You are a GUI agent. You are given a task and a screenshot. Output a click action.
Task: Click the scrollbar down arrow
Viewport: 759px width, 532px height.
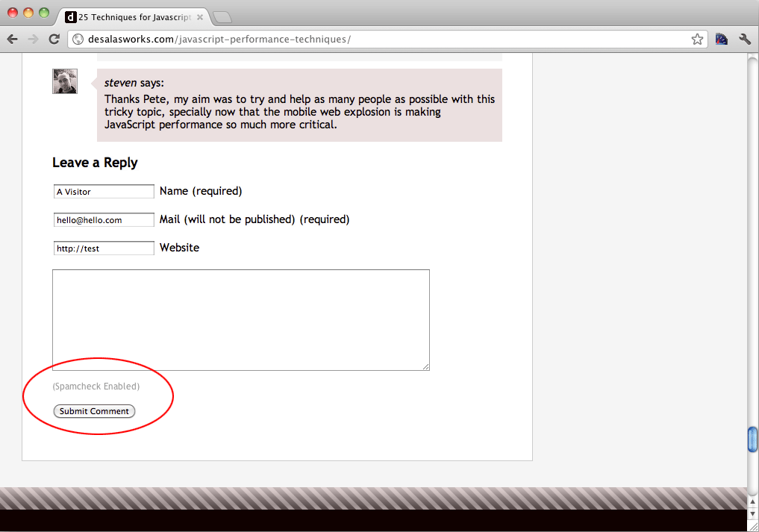coord(752,513)
